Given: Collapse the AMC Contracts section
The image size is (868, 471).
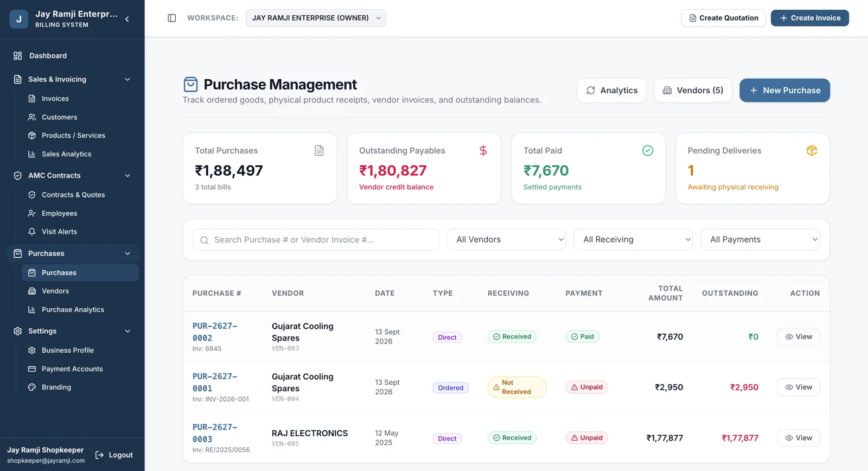Looking at the screenshot, I should (x=72, y=175).
